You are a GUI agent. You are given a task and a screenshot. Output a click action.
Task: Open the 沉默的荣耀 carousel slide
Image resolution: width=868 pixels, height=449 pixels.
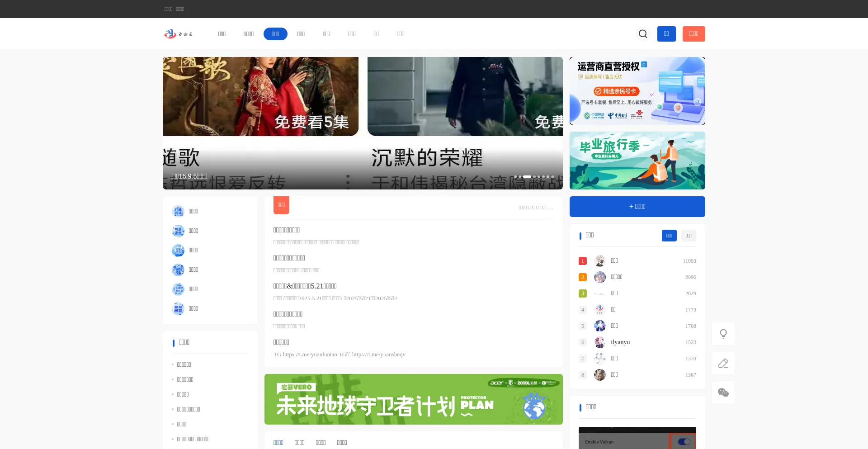(x=465, y=123)
